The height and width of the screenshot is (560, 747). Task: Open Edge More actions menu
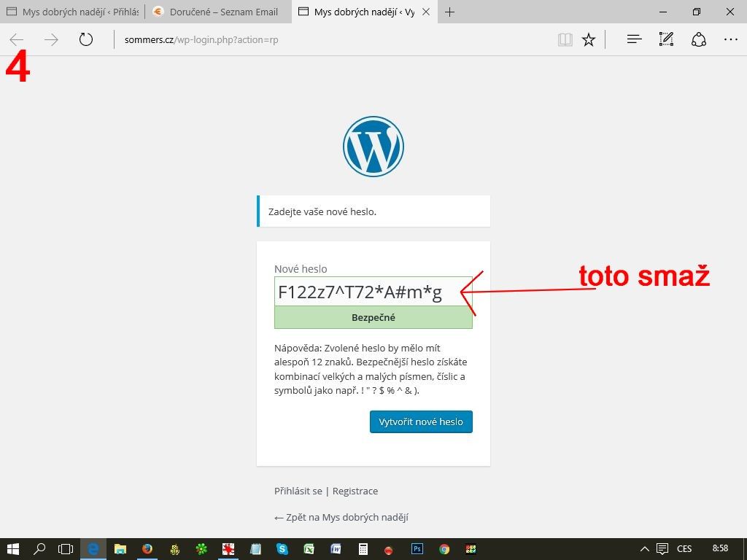731,39
